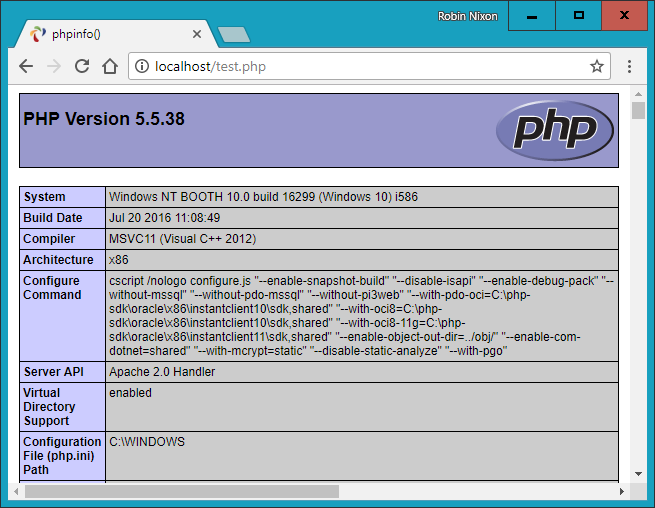655x508 pixels.
Task: Click the favicon of the phpinfo() tab
Action: (x=38, y=34)
